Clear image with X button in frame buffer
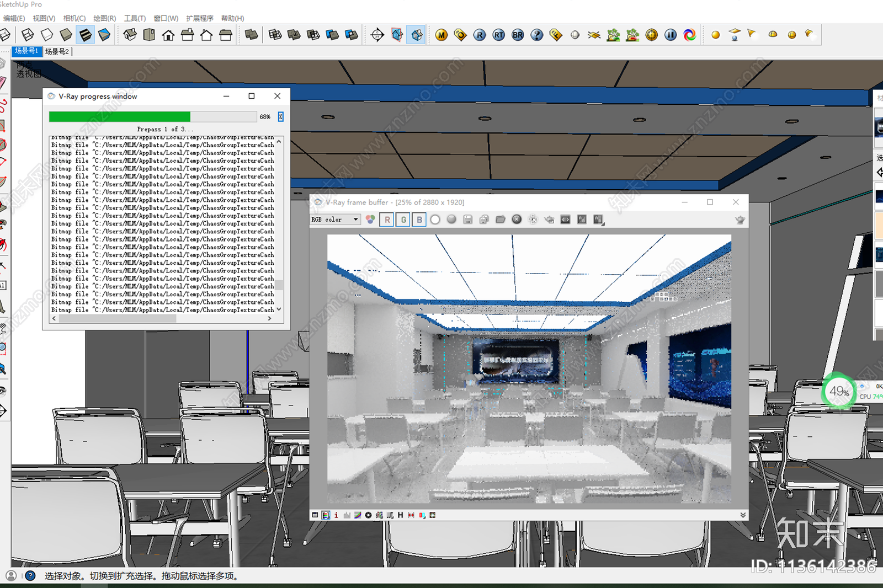 coord(517,220)
